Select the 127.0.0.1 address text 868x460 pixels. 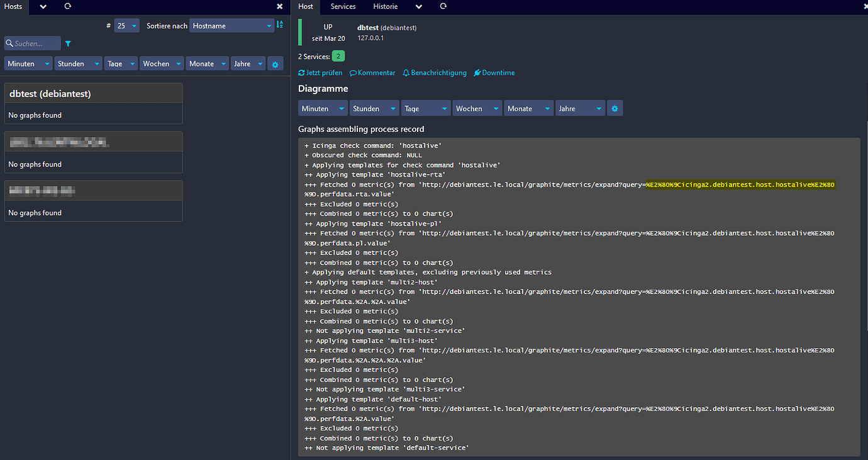click(x=370, y=38)
